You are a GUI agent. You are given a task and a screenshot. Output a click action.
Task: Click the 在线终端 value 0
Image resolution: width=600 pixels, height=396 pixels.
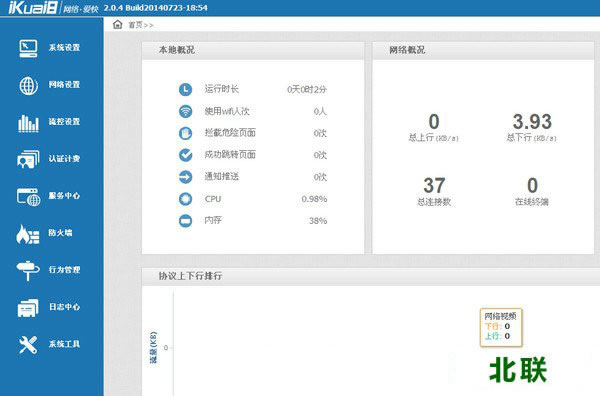click(532, 186)
